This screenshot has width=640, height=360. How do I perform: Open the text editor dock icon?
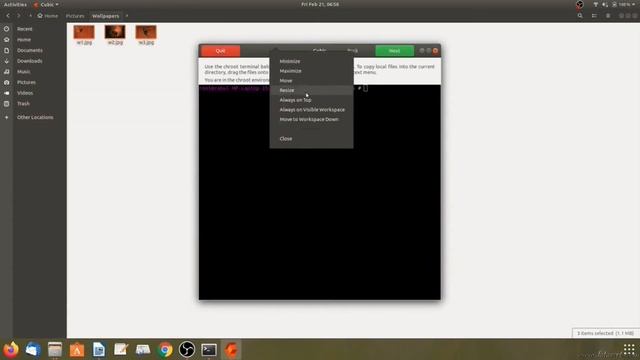pos(121,350)
